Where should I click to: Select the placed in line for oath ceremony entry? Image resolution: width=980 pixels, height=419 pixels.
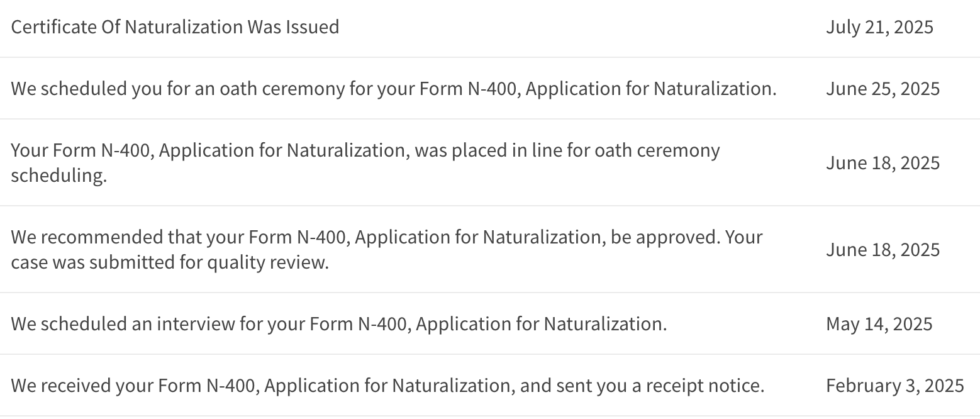pyautogui.click(x=365, y=163)
